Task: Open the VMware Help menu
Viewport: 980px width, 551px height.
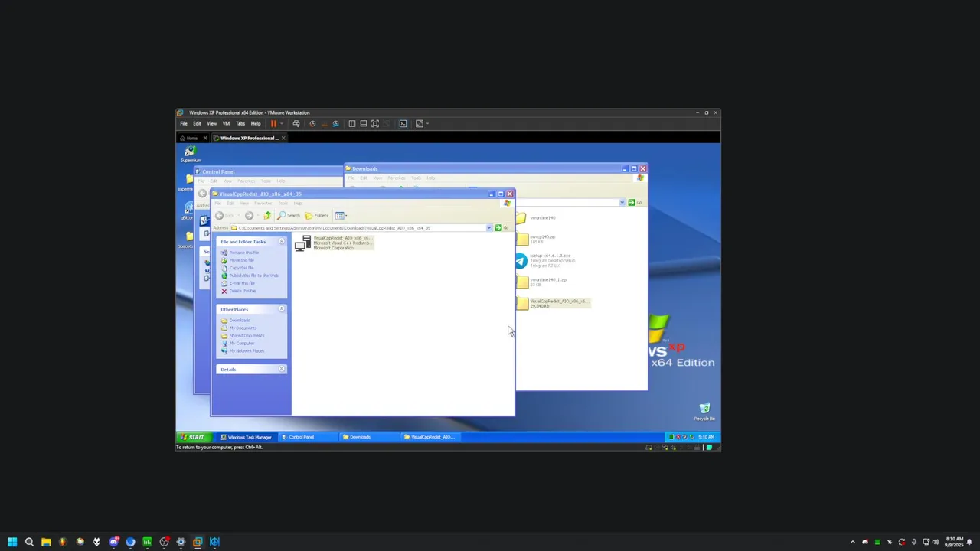Action: pyautogui.click(x=256, y=123)
